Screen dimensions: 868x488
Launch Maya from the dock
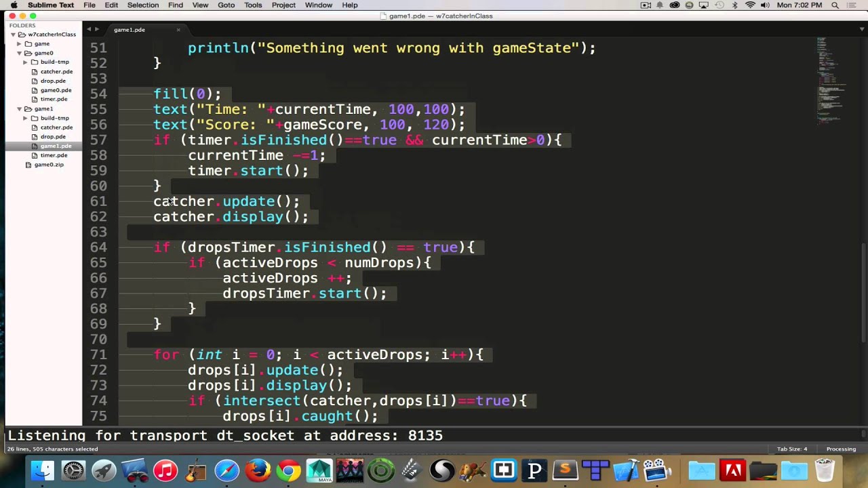tap(319, 470)
